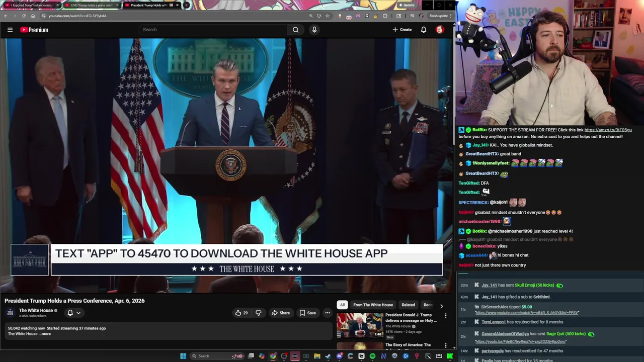
Task: Expand notification options chevron beside bell
Action: point(78,313)
